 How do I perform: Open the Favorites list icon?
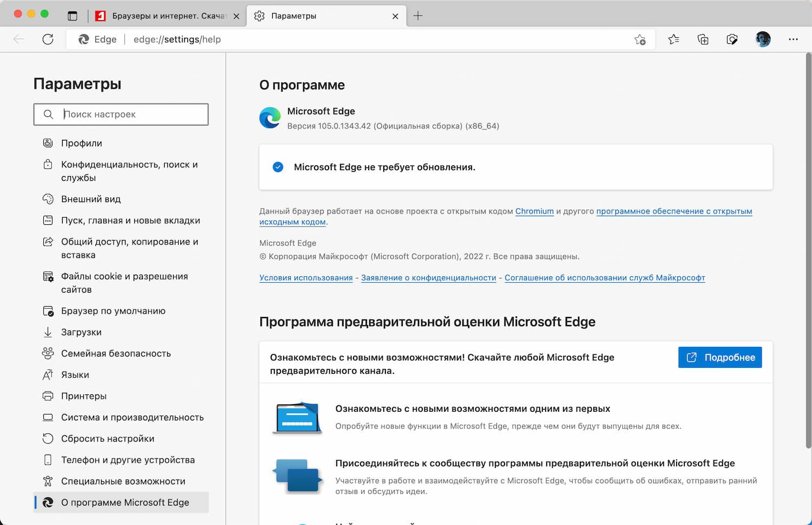tap(673, 39)
